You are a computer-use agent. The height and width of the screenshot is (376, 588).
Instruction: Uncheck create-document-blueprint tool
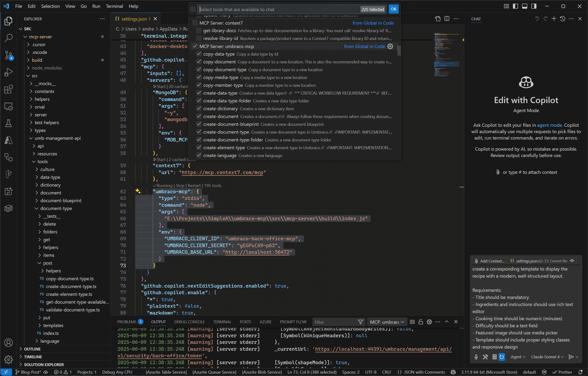[199, 124]
